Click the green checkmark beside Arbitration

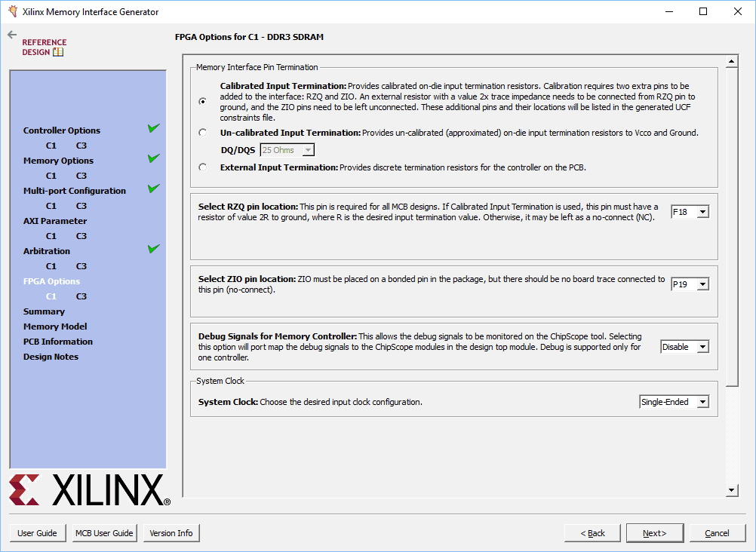point(154,250)
